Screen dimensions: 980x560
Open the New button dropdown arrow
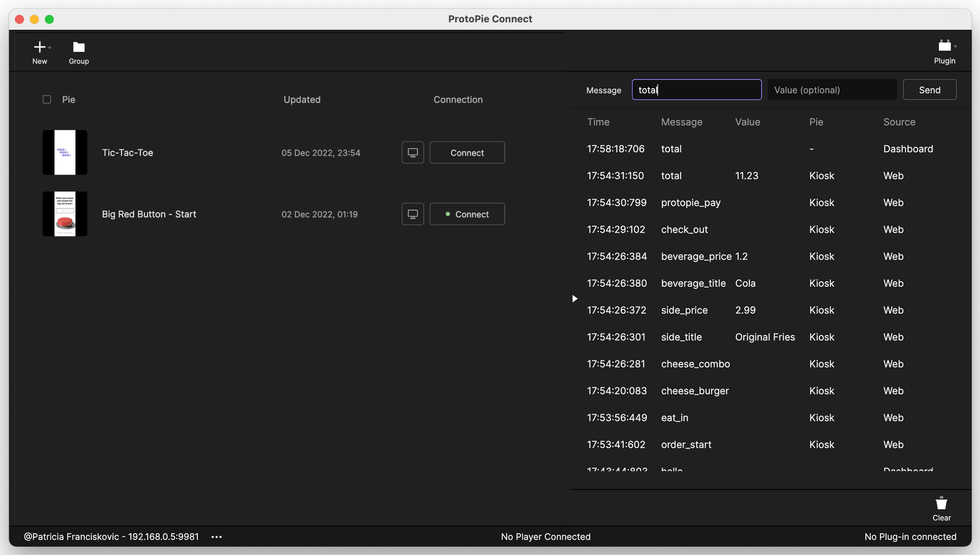pyautogui.click(x=49, y=49)
